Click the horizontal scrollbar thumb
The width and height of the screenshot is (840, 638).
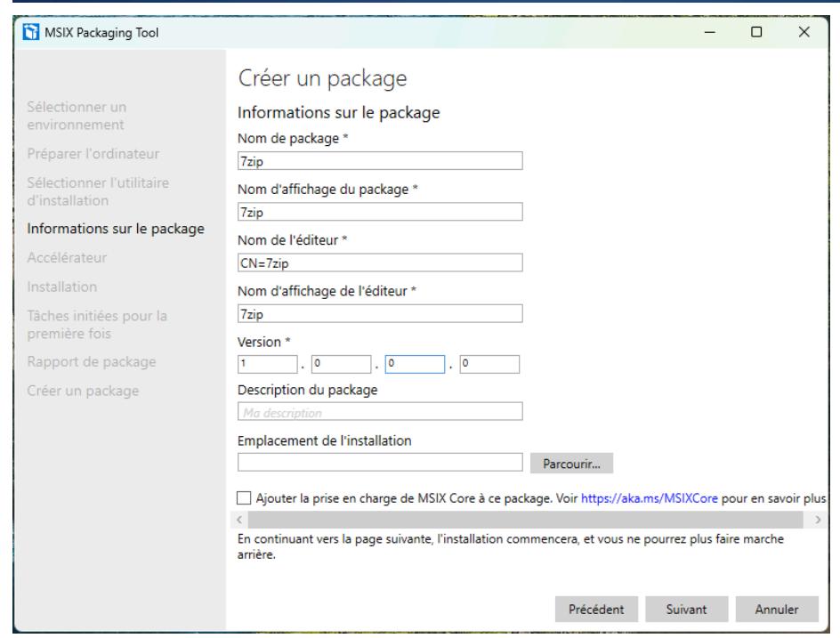tap(526, 520)
